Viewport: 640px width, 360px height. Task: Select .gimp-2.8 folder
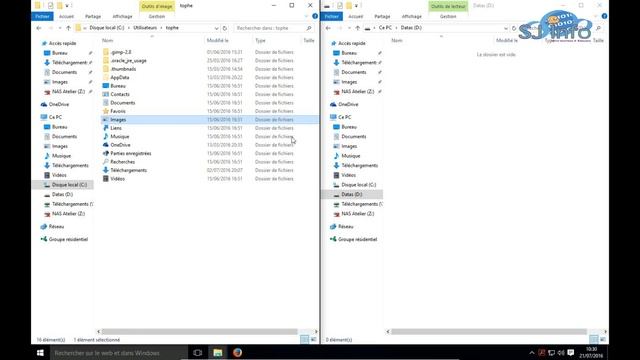pos(120,52)
